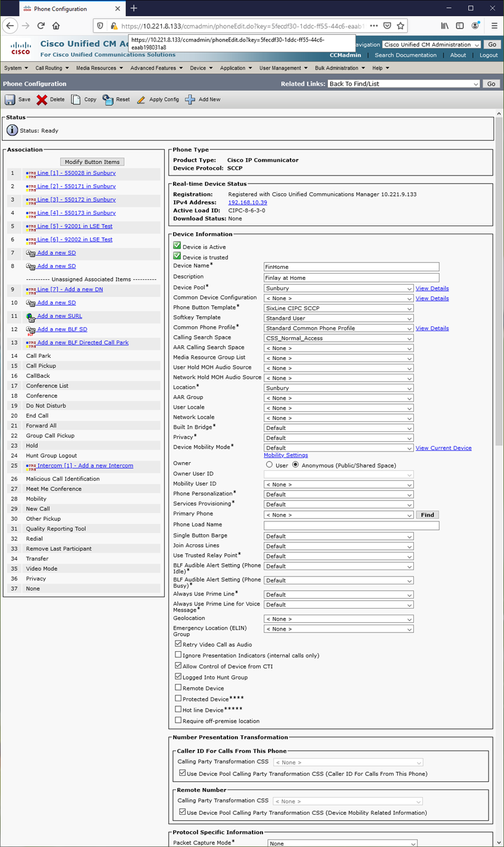Open the browser Library icon

click(445, 26)
